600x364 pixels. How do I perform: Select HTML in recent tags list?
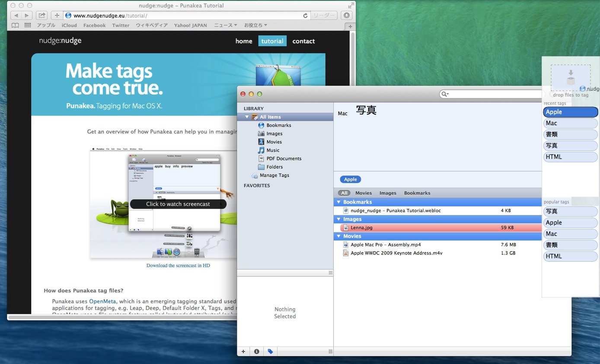point(571,157)
